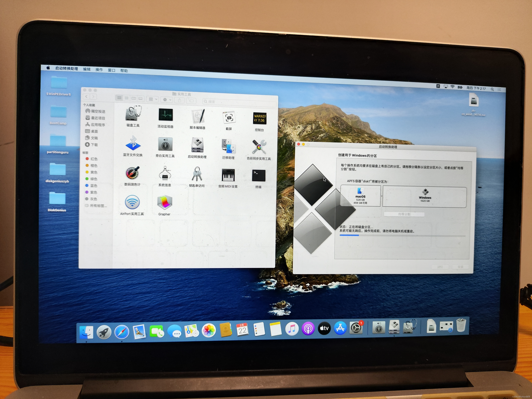Select the Screenshot (截屏) utility icon
The width and height of the screenshot is (532, 399).
[229, 117]
